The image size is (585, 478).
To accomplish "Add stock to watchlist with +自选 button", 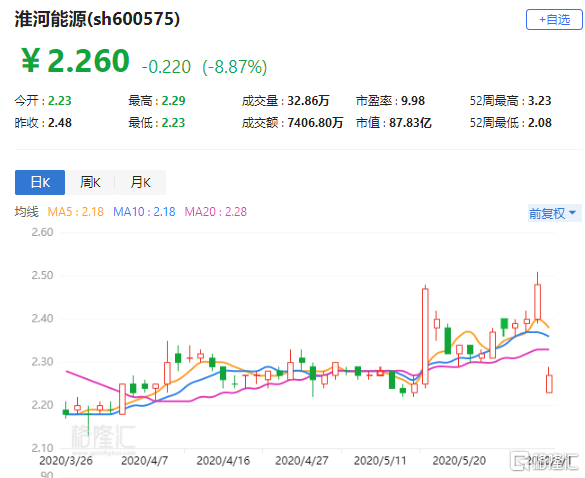I will [554, 20].
